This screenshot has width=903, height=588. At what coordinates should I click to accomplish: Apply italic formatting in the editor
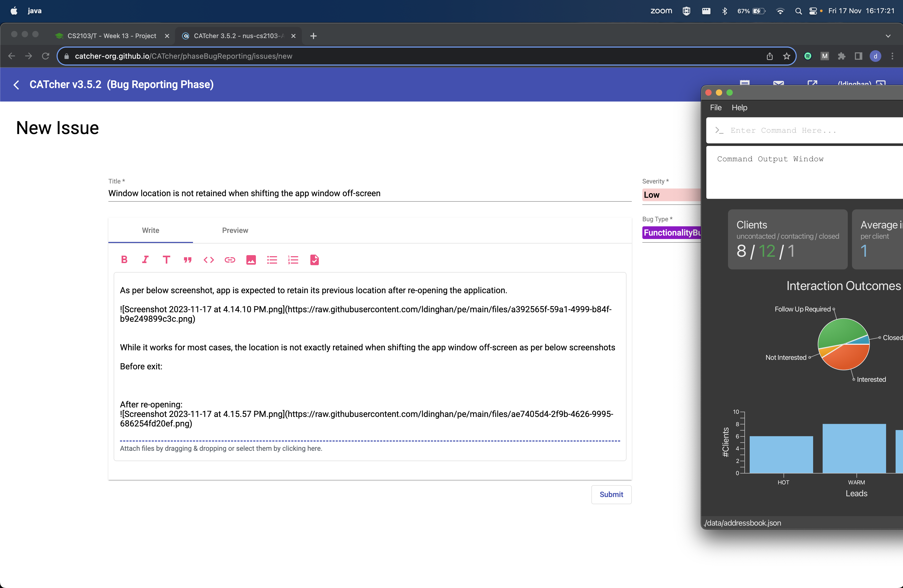pos(145,260)
